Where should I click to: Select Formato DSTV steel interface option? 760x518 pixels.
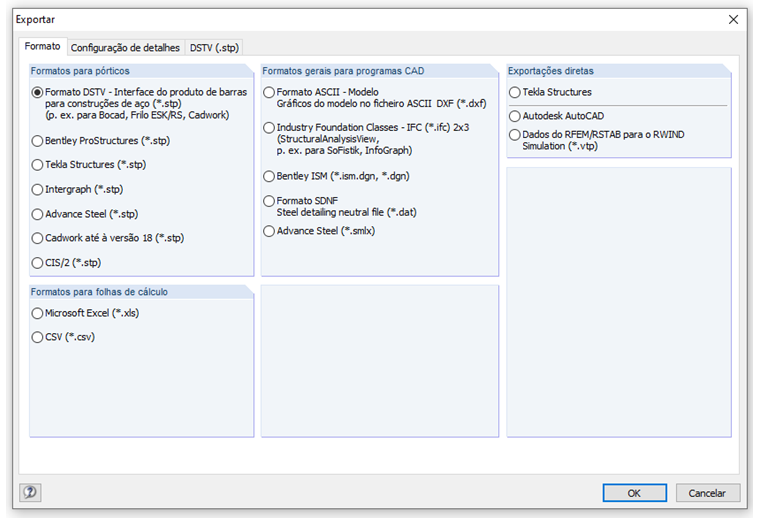point(38,92)
